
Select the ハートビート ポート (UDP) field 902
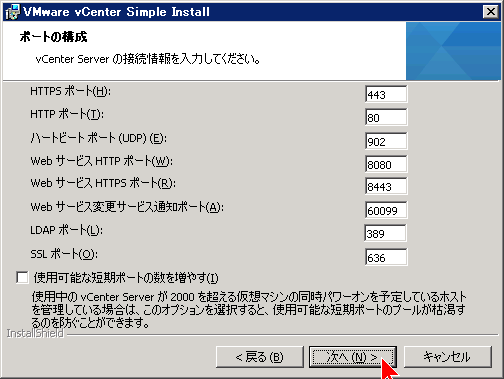pos(386,141)
